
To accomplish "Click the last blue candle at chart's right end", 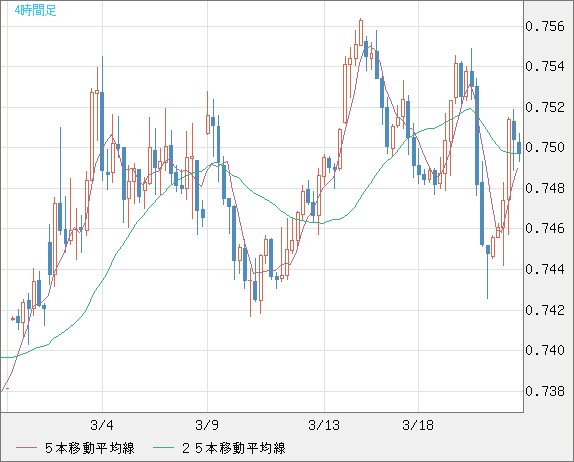I will (x=519, y=148).
